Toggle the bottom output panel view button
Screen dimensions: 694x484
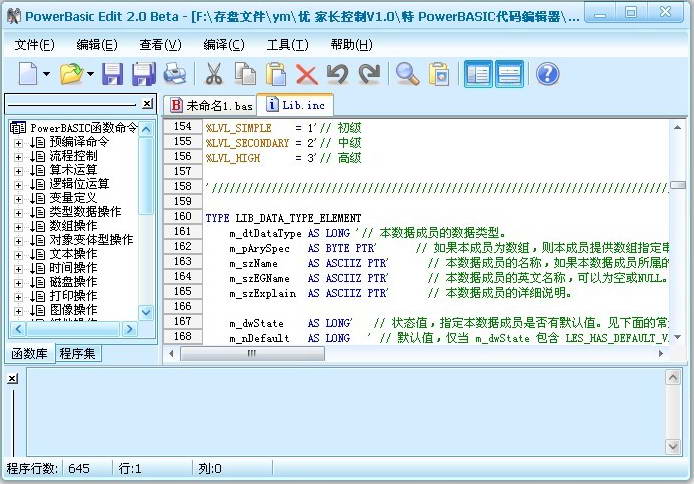(509, 74)
